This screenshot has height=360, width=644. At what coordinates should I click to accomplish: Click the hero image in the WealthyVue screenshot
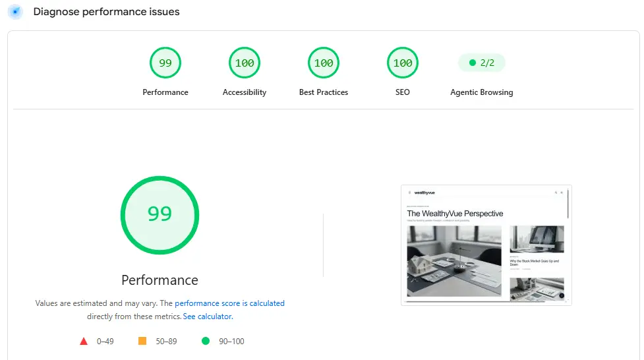pos(454,261)
